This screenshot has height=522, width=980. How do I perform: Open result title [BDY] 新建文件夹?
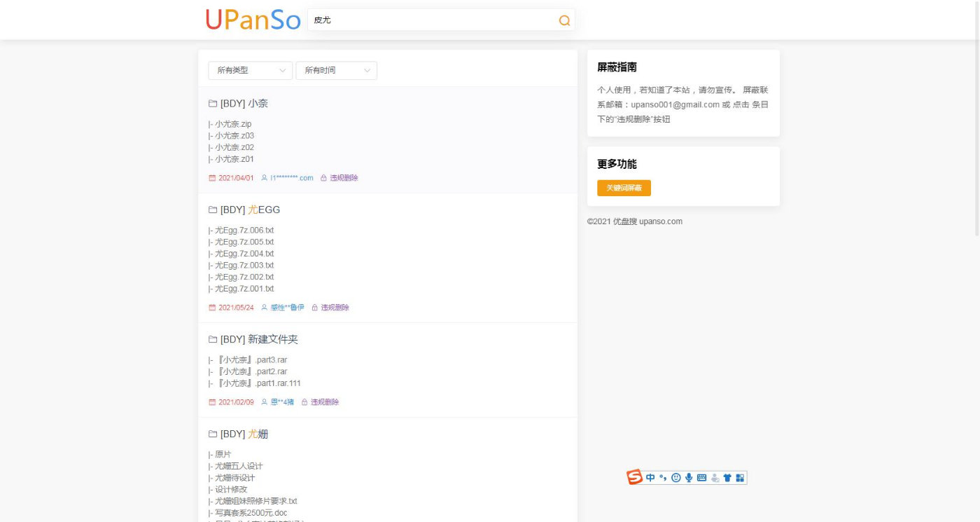tap(259, 339)
